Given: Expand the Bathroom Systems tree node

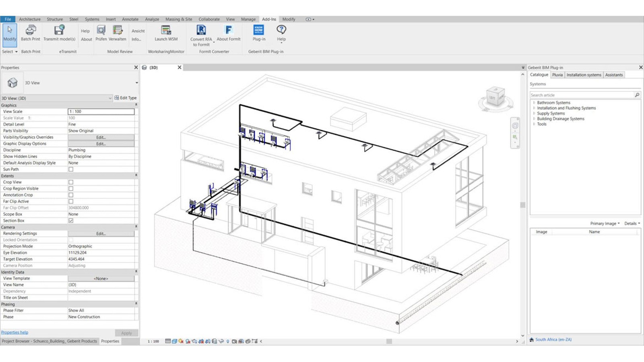Looking at the screenshot, I should point(534,103).
